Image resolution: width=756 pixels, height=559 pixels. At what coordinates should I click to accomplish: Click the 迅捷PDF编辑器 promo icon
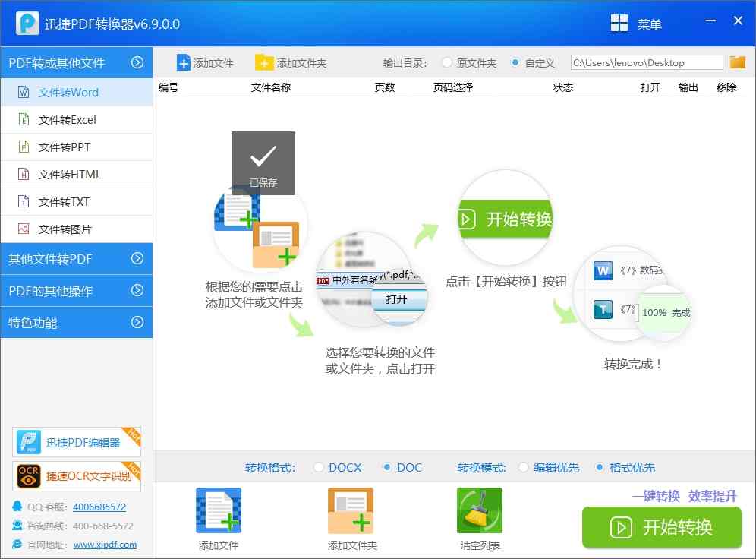point(28,442)
